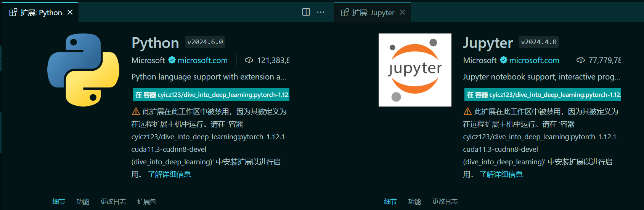The image size is (644, 210).
Task: Open microsoft.com link under Jupyter
Action: 534,60
